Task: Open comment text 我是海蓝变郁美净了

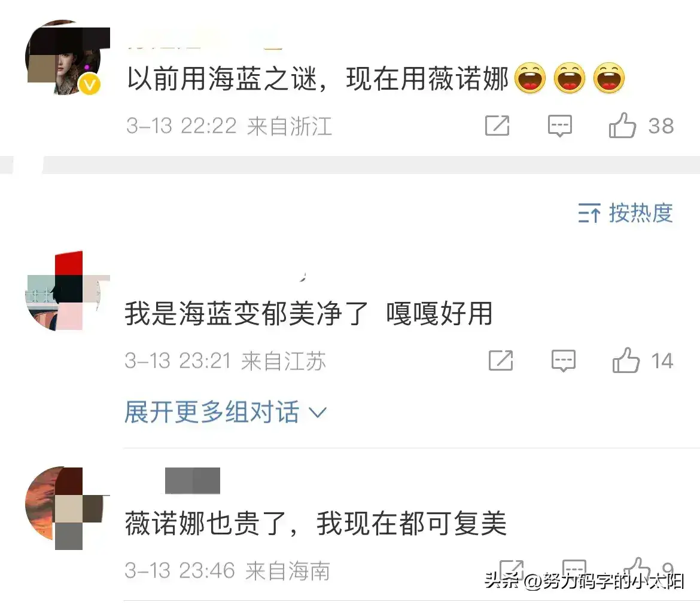Action: [x=246, y=314]
